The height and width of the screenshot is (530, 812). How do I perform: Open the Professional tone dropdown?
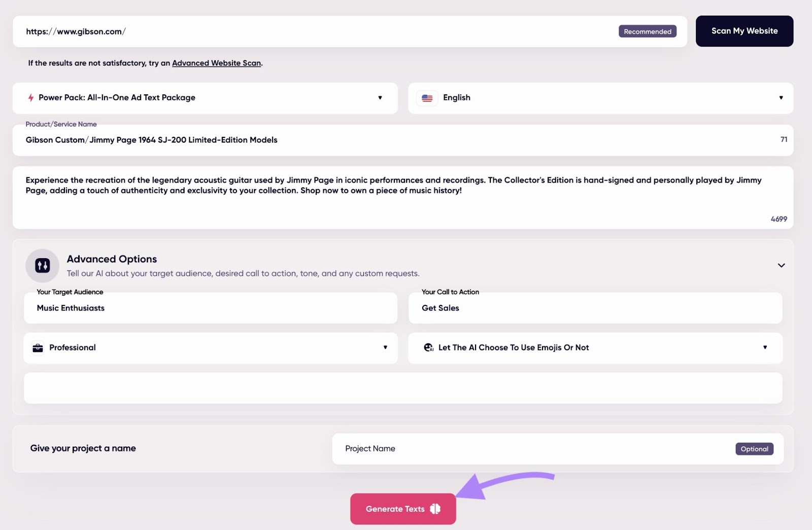tap(385, 348)
